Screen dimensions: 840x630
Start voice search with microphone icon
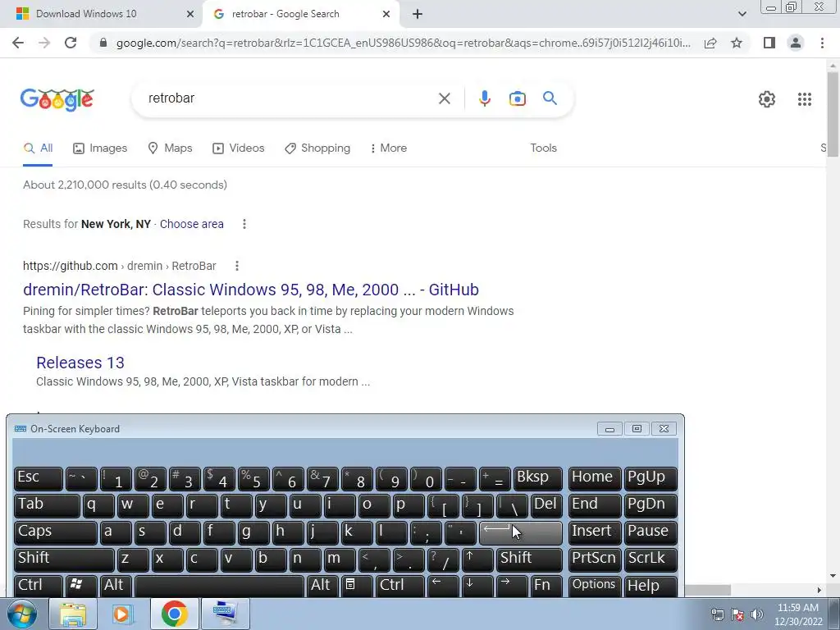484,98
